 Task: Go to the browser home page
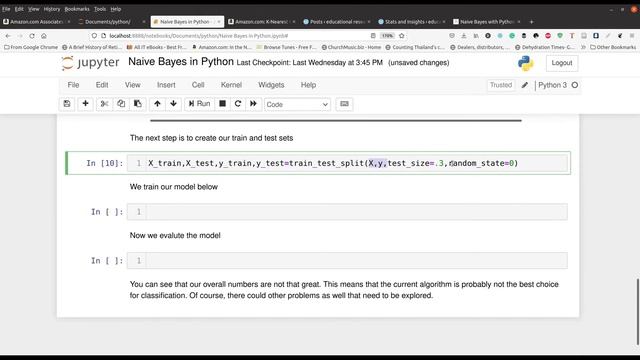[x=44, y=36]
